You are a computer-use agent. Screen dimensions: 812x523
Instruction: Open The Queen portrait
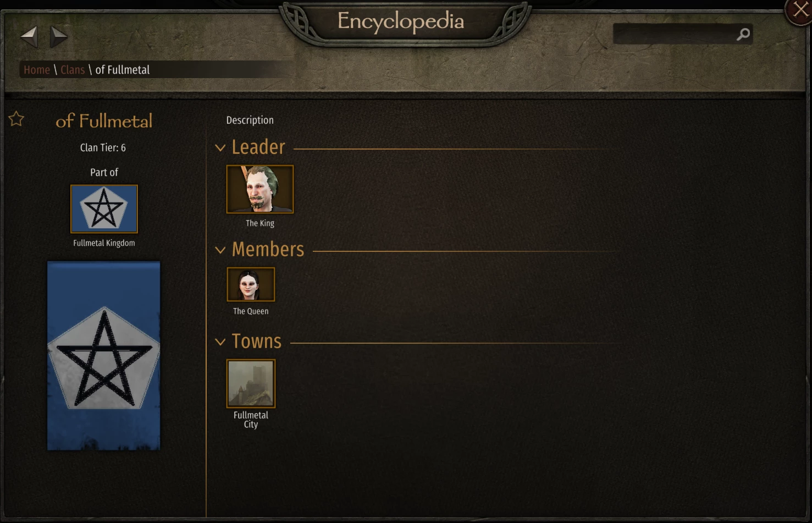(x=251, y=284)
